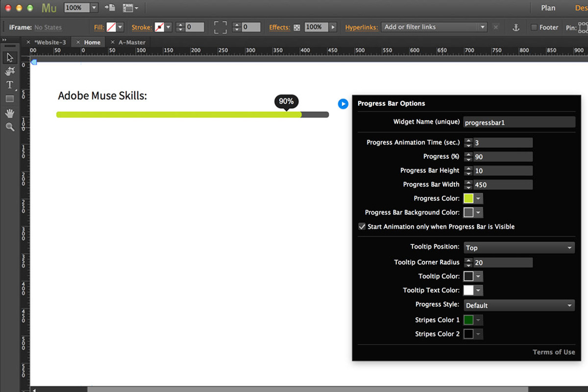Click the Progress (%) value field

[x=503, y=157]
